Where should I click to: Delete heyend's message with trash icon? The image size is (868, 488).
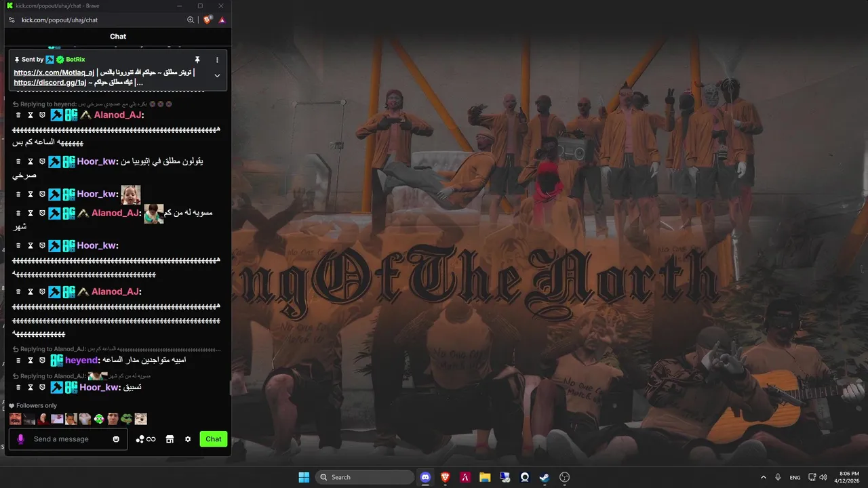click(18, 361)
